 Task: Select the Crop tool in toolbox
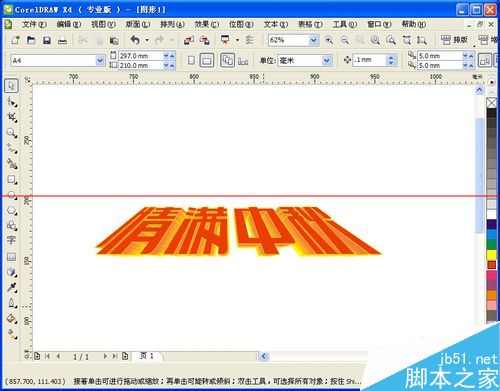click(12, 117)
